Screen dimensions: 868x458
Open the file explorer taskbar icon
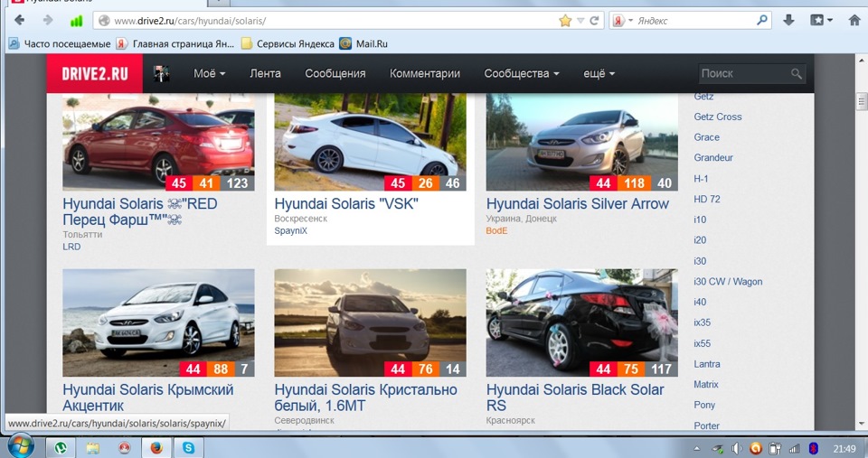[x=92, y=447]
